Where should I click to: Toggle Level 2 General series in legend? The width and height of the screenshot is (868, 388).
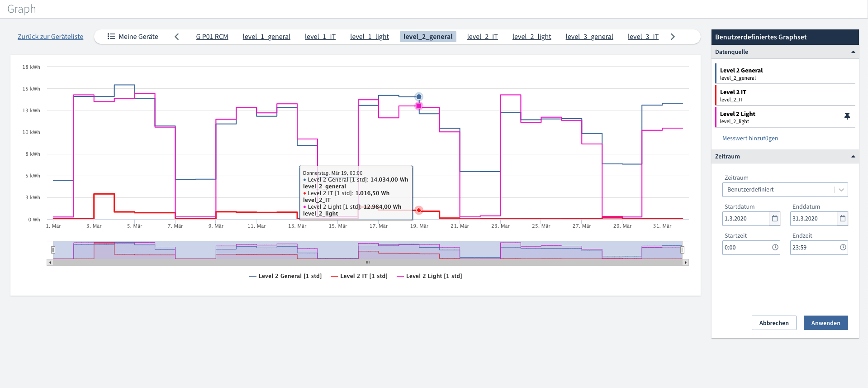pos(285,276)
